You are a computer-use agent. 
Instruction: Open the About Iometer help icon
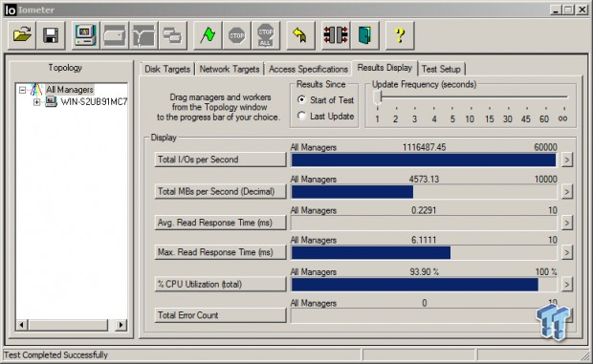(x=400, y=35)
